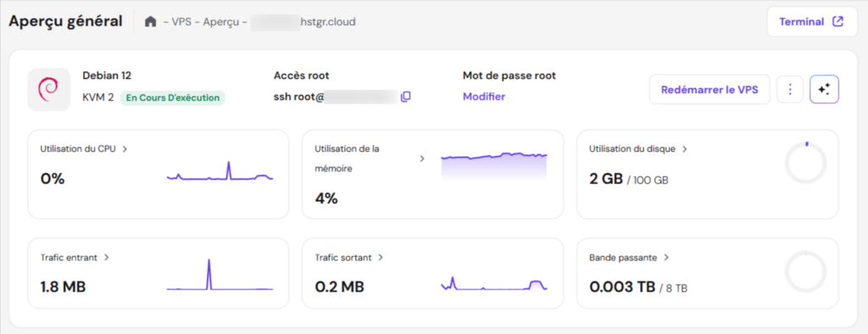Click the Bande passante label
Viewport: 868px width, 334px height.
tap(623, 258)
